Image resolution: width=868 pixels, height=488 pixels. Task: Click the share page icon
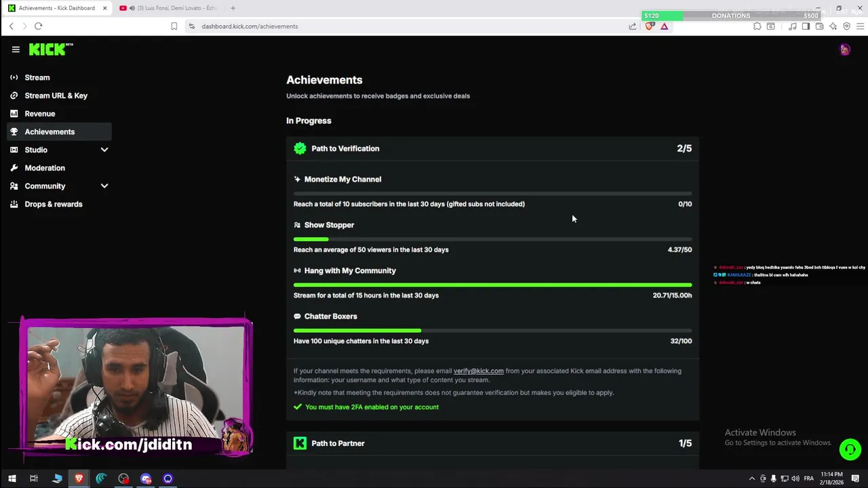[x=633, y=26]
